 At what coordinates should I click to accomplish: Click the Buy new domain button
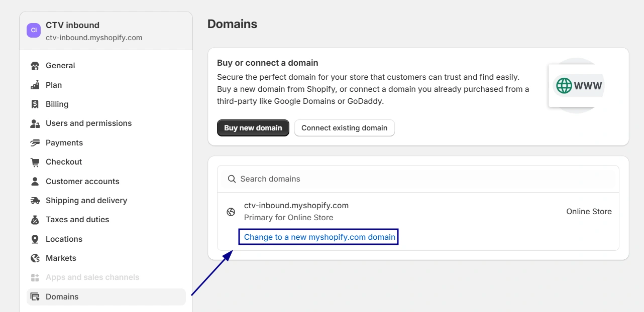(253, 128)
